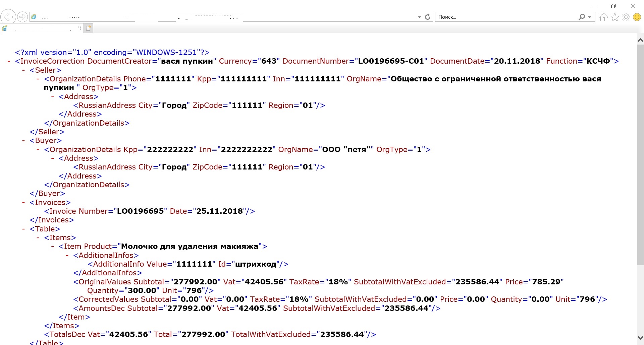Collapse the Buyer XML node
Viewport: 644px width, 345px height.
pos(23,140)
